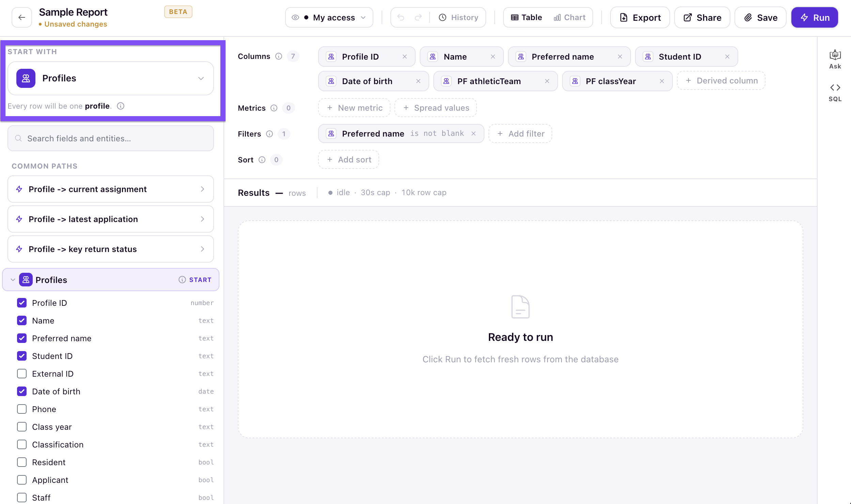Expand Profile -> key return status path
The image size is (851, 504).
pos(111,249)
